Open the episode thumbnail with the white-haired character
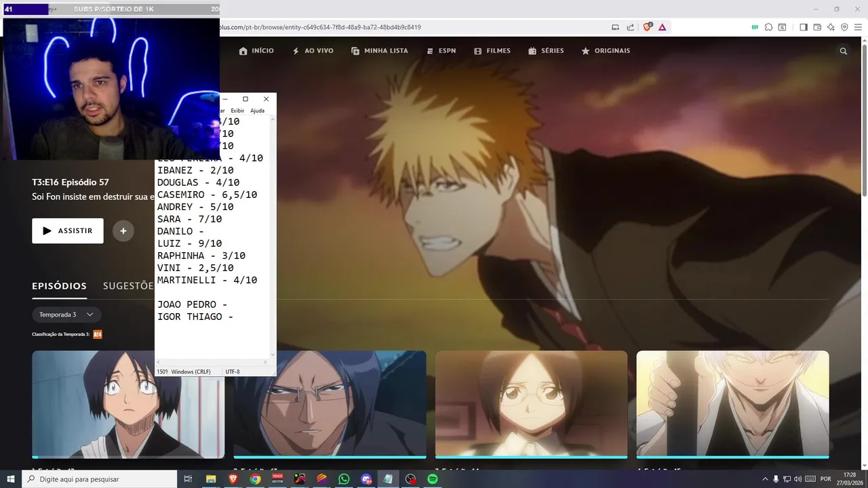The height and width of the screenshot is (488, 868). (x=732, y=403)
